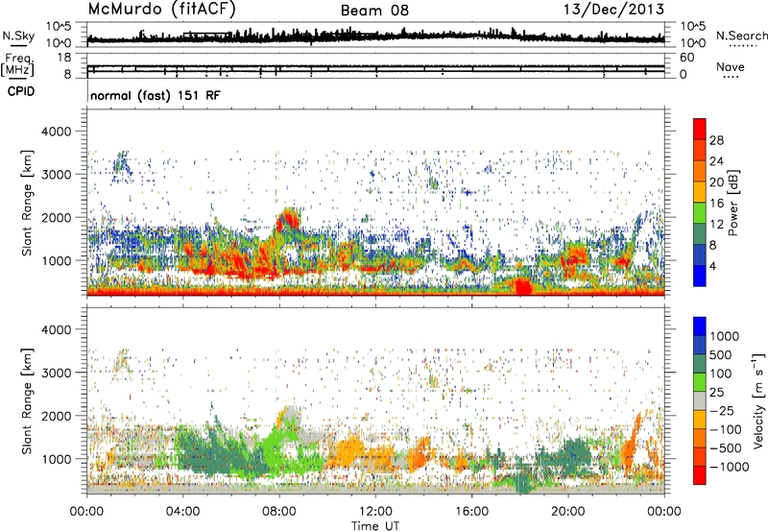768x532 pixels.
Task: Click the red high-power blob near 18:00
Action: pos(523,286)
